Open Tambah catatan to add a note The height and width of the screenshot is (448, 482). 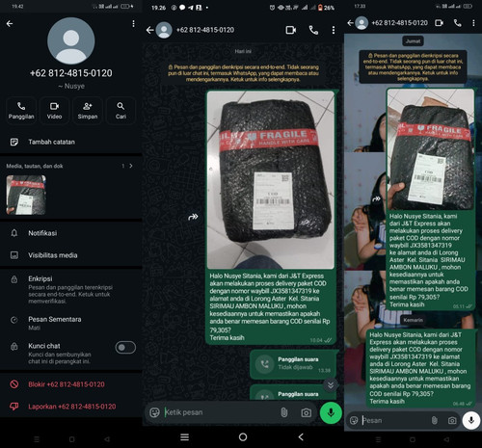click(71, 142)
